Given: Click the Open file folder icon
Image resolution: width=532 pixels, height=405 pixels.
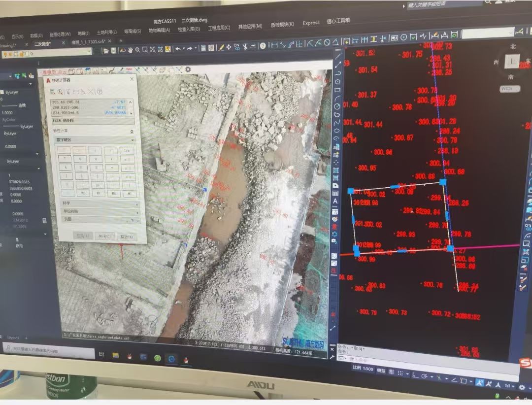Looking at the screenshot, I should pos(106,51).
